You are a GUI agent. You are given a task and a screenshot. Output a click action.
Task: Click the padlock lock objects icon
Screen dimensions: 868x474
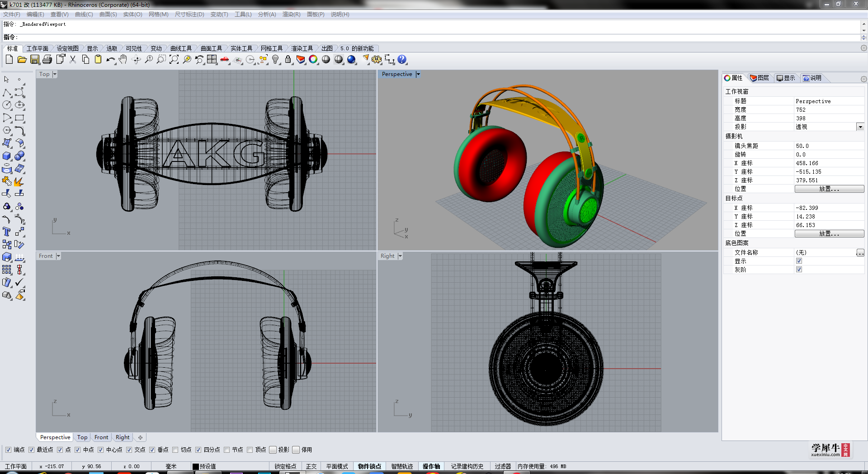pos(288,59)
